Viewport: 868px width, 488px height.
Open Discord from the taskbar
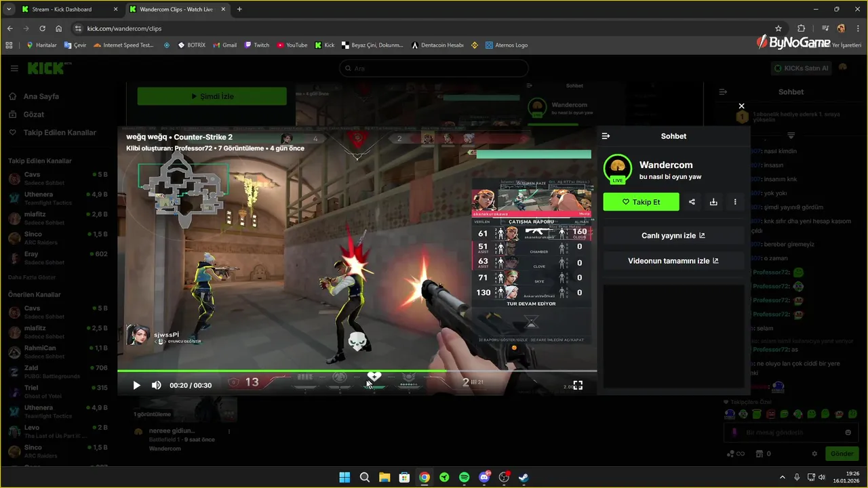[x=484, y=477]
